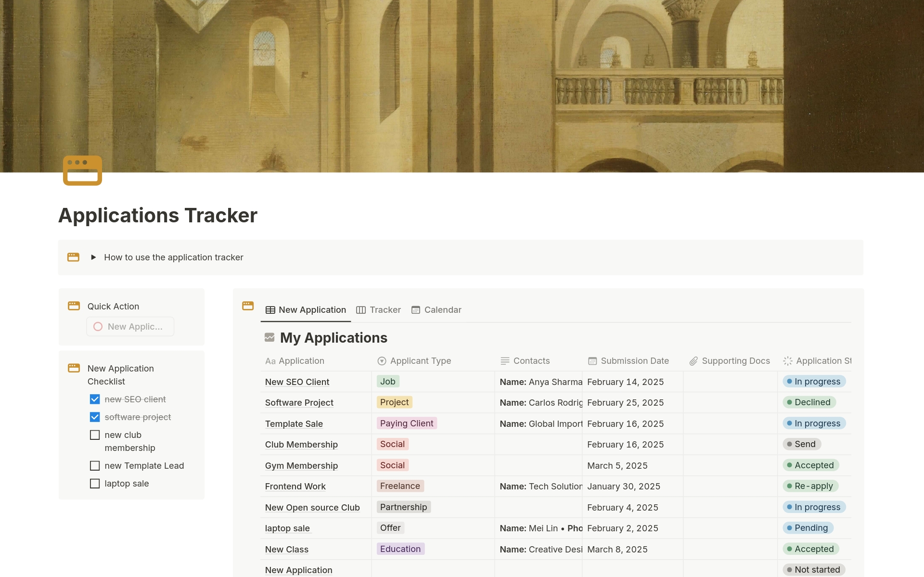Select the purple Education tag
The height and width of the screenshot is (577, 924).
[x=400, y=549]
